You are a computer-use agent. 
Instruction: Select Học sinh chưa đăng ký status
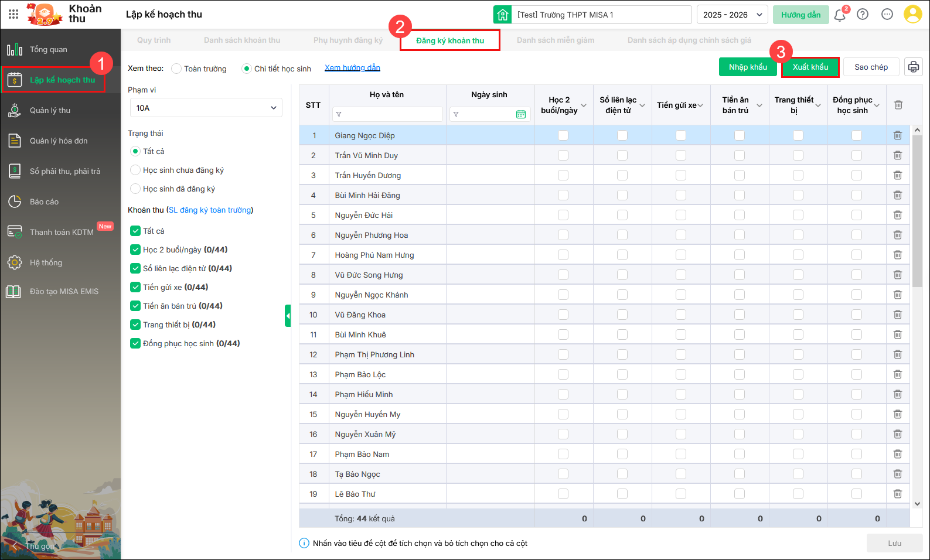[x=135, y=170]
